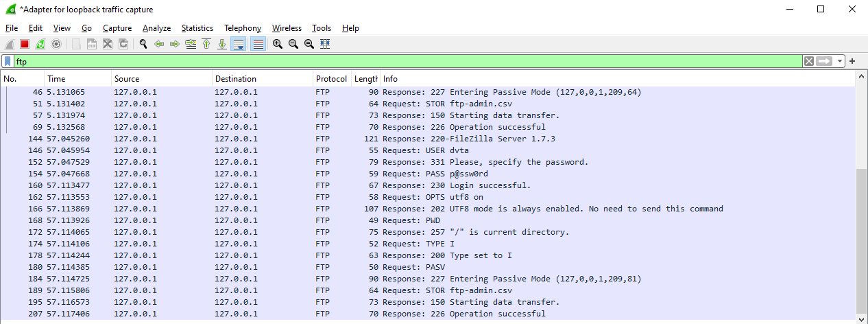The image size is (868, 324).
Task: Open capture options gear icon
Action: [56, 44]
